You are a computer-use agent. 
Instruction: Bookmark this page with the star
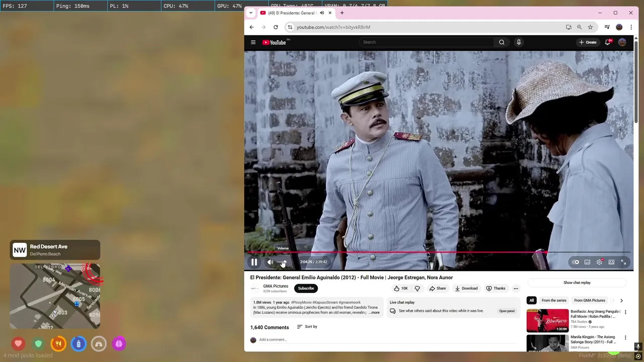click(x=590, y=27)
